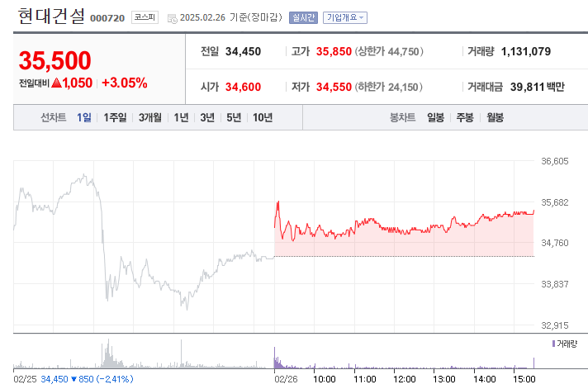Viewport: 588px width, 389px height.
Task: Click the open price 34,600
Action: (243, 87)
